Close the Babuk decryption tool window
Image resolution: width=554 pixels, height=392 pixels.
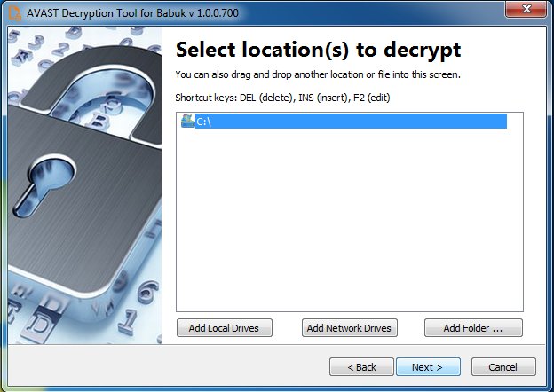(x=526, y=9)
